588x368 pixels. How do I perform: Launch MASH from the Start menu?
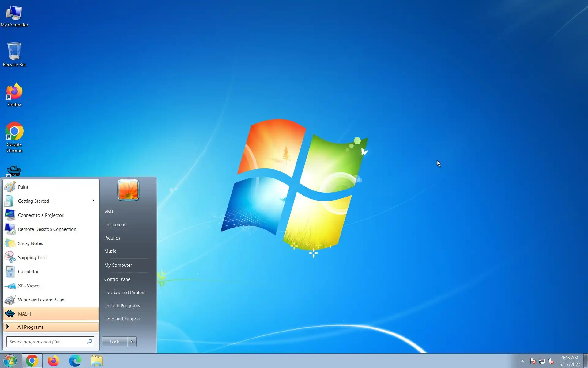point(24,314)
